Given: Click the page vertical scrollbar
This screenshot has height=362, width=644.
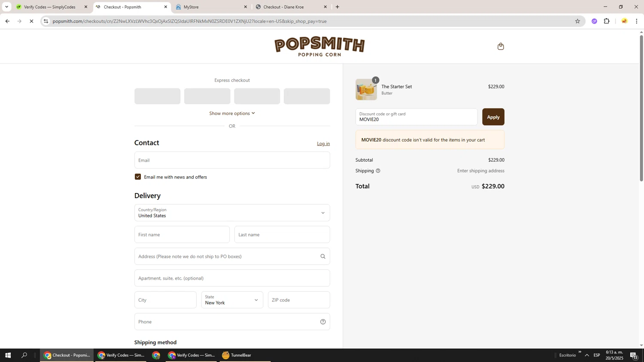Looking at the screenshot, I should (x=641, y=107).
